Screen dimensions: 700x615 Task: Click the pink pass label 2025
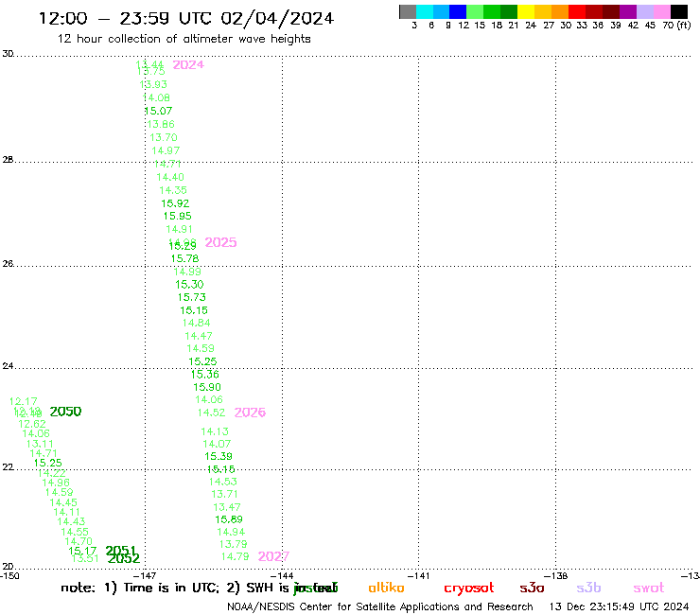coord(220,242)
